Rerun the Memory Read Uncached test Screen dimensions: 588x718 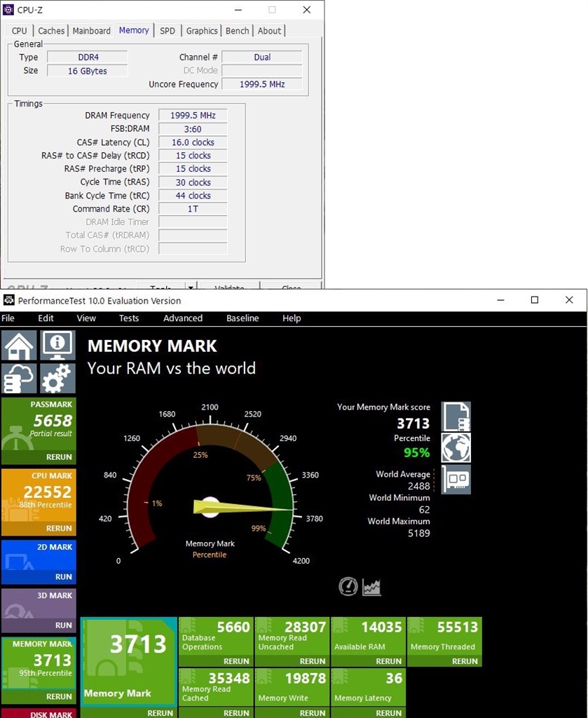(313, 661)
